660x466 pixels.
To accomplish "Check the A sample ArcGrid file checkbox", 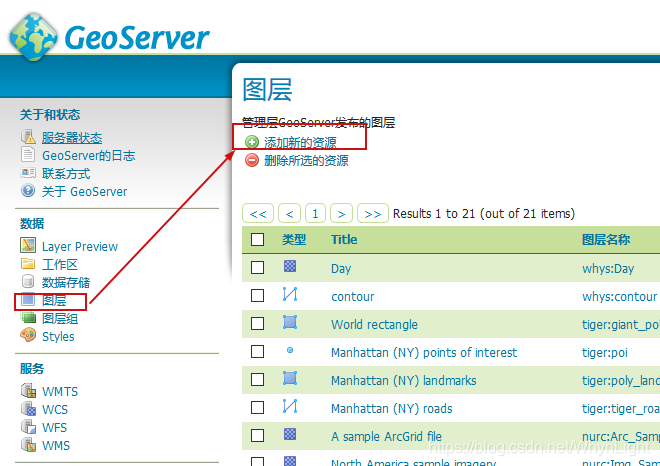I will 258,436.
